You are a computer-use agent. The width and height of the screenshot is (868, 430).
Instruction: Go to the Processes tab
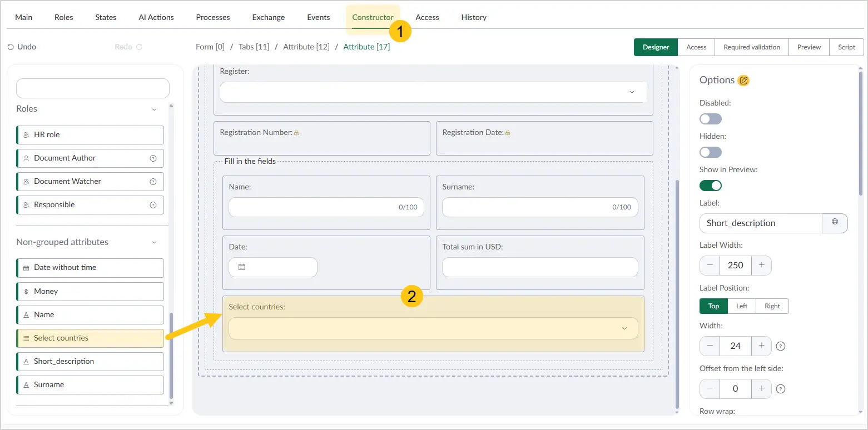[213, 17]
